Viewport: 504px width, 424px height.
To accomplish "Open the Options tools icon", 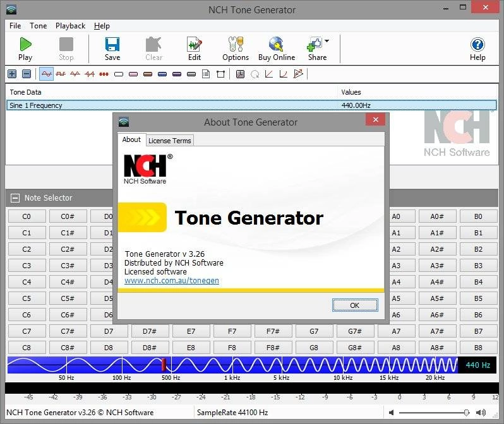I will [236, 44].
